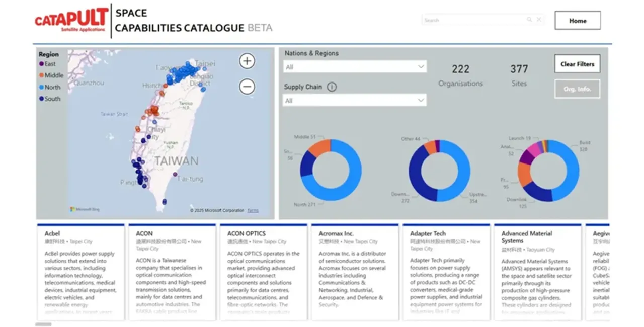
Task: Expand the Supply Chain dropdown
Action: (x=355, y=101)
